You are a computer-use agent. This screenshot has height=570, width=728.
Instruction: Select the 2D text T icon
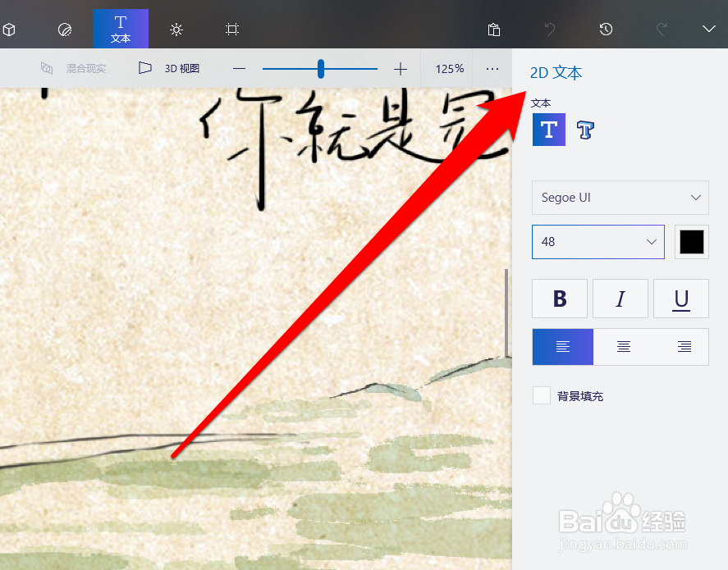tap(549, 130)
